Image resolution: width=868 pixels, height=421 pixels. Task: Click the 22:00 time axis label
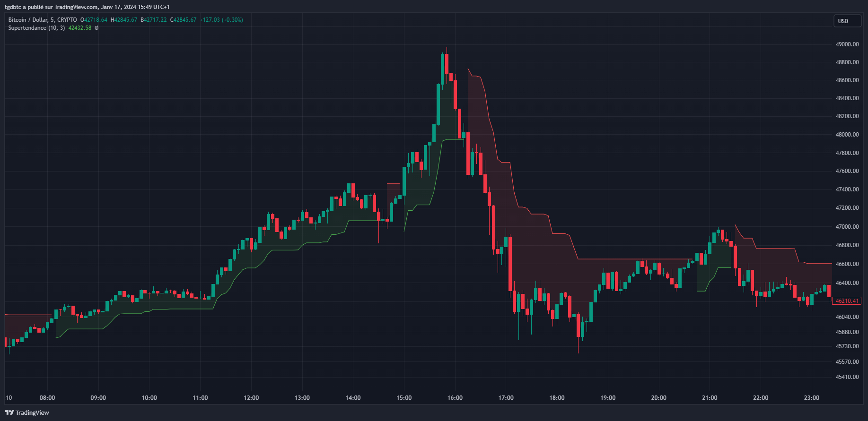[x=761, y=398]
